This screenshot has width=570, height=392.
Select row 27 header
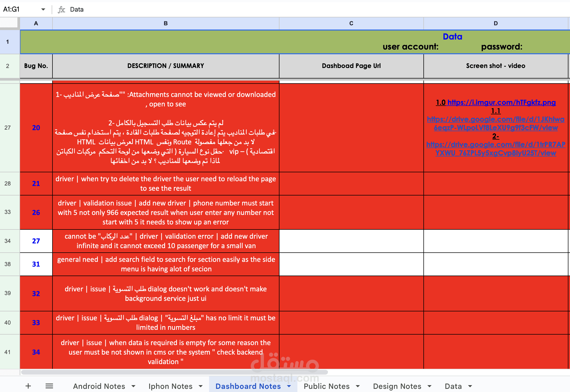[8, 128]
